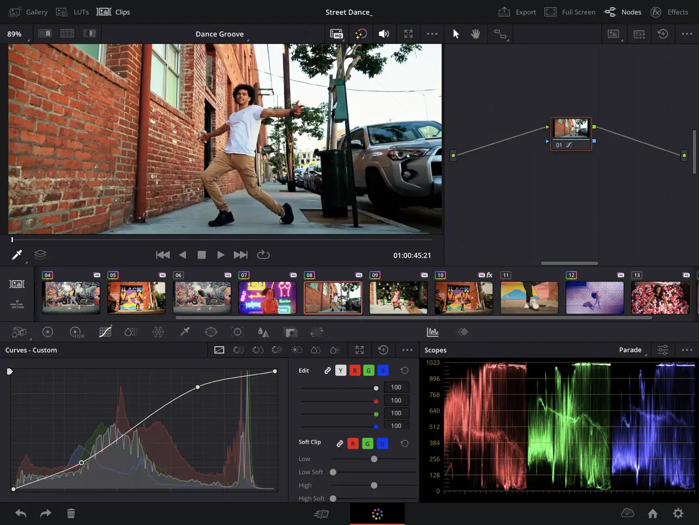
Task: Open the Qualifier eyedropper palette
Action: tap(184, 332)
